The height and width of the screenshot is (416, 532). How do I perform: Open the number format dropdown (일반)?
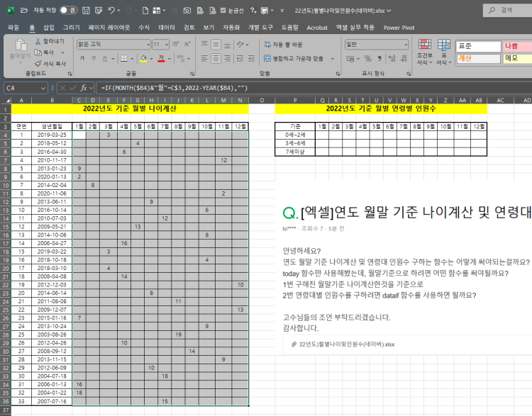[x=406, y=45]
